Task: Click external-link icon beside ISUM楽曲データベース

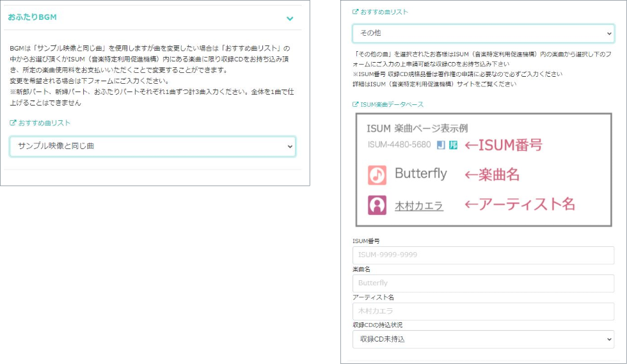Action: click(356, 104)
